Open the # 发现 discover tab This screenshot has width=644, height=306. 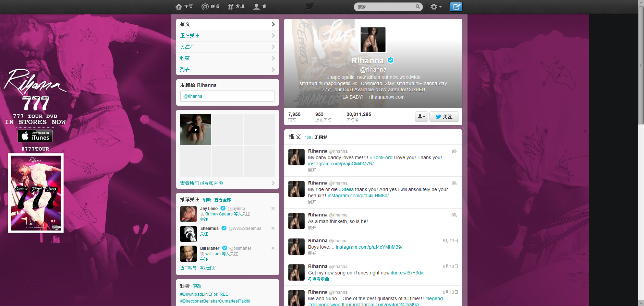[236, 7]
